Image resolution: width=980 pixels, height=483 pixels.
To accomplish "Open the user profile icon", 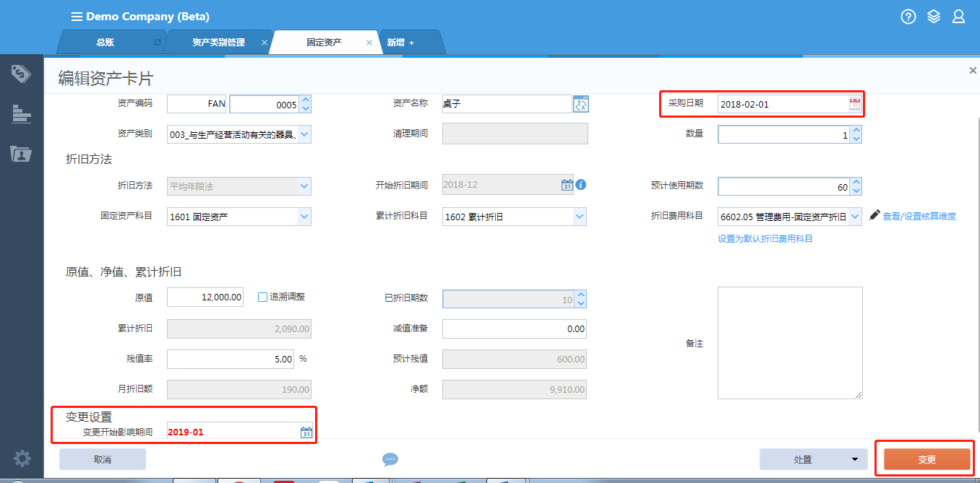I will click(x=958, y=17).
